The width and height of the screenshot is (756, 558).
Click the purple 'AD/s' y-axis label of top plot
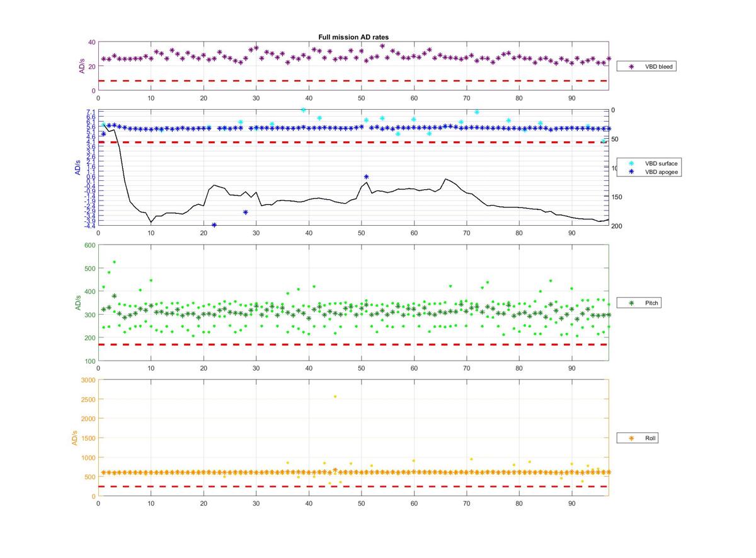(81, 66)
